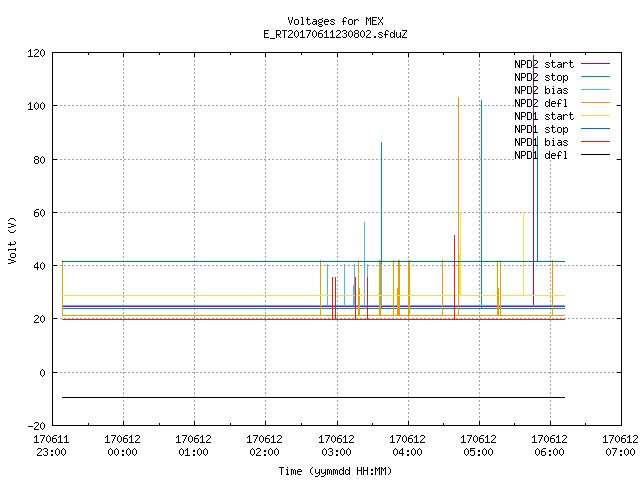
Task: Click the orange spike reaching 103 V near 04:40
Action: tap(458, 204)
